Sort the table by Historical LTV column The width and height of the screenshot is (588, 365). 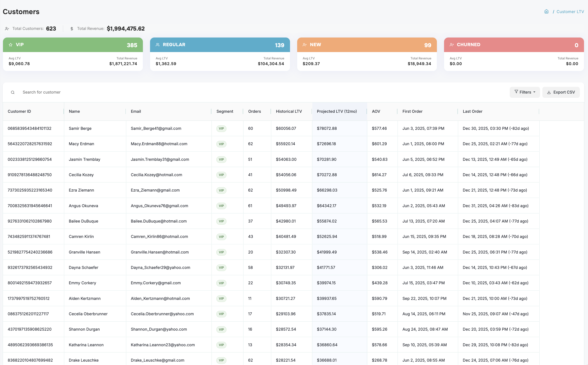click(x=289, y=111)
